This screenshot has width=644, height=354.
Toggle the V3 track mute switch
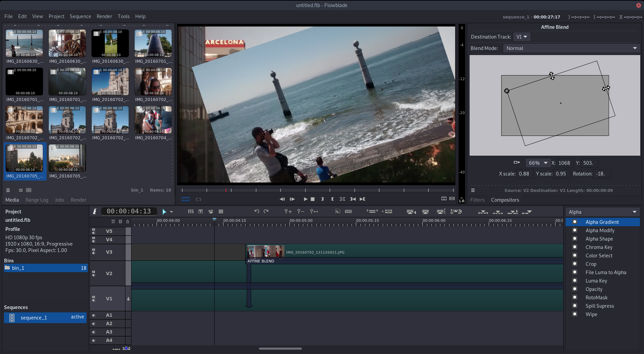point(94,252)
